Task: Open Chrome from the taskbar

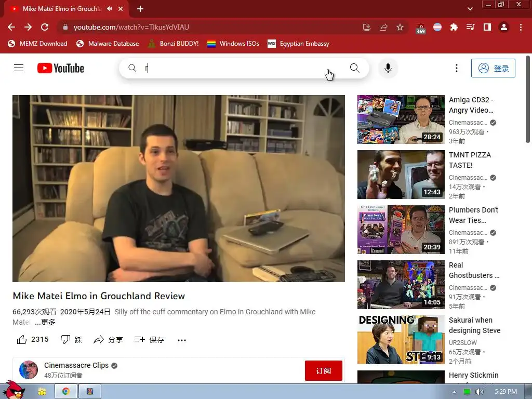Action: click(x=66, y=392)
